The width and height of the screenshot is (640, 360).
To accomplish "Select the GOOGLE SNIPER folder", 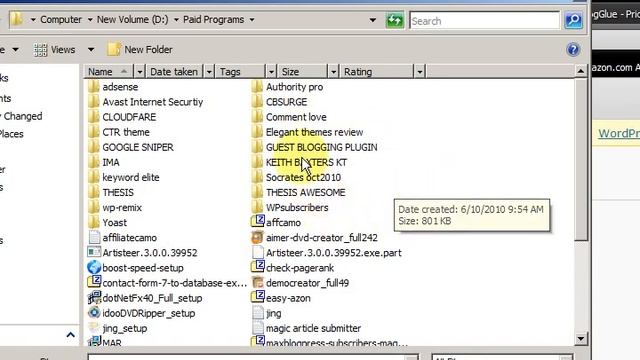I will [x=131, y=147].
